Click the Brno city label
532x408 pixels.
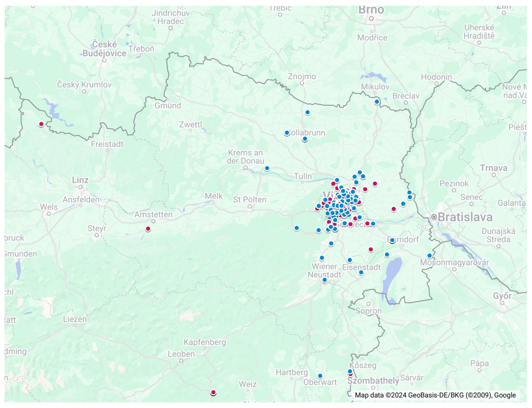(x=371, y=10)
